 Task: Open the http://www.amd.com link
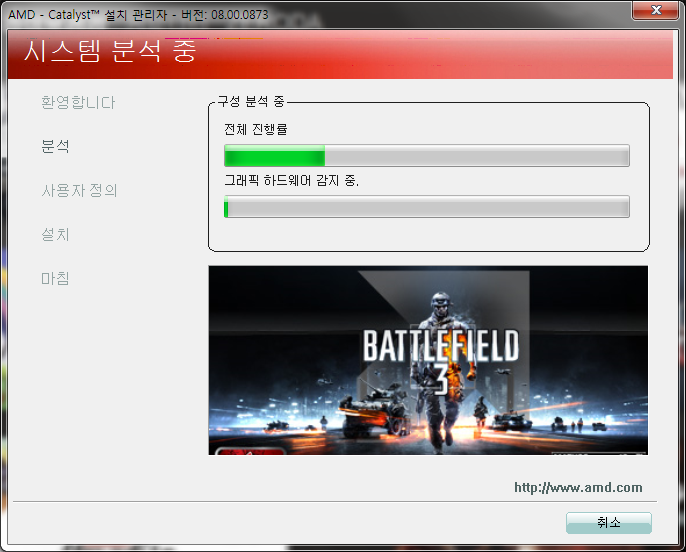578,487
